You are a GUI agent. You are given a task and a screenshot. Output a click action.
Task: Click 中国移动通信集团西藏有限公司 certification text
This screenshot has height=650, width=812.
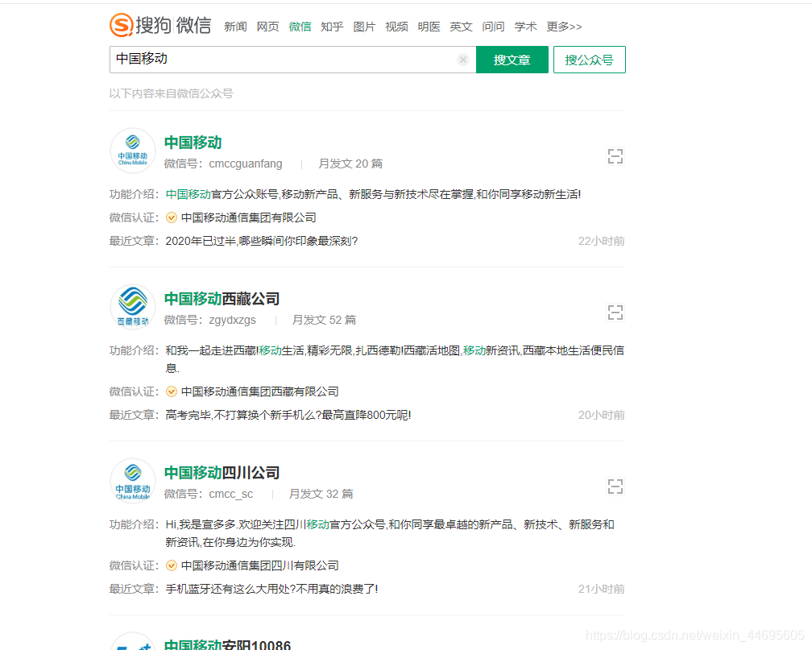260,391
